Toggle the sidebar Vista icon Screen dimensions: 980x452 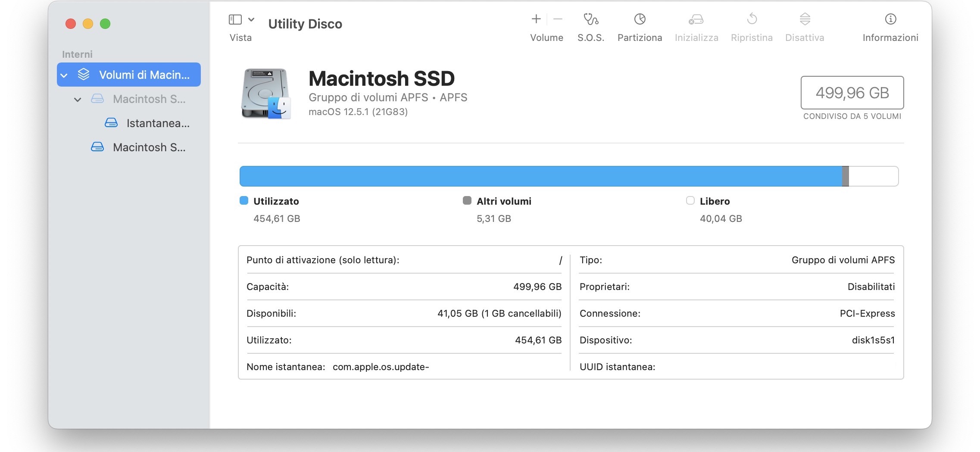tap(235, 19)
